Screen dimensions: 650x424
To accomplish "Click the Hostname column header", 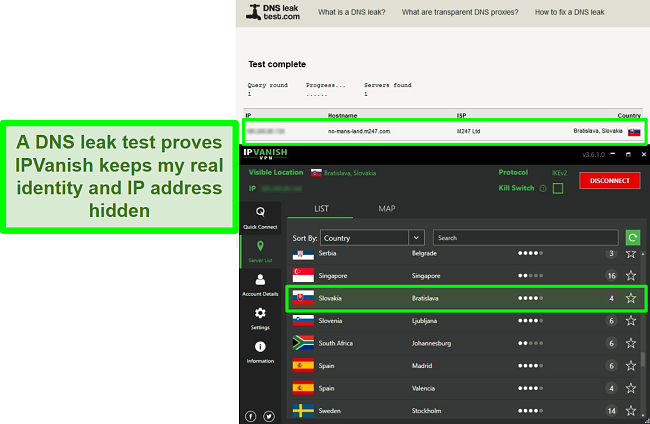I will click(342, 116).
